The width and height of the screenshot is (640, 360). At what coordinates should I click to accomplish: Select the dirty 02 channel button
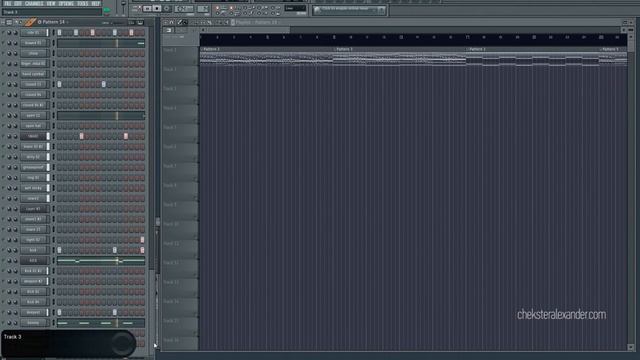[33, 157]
